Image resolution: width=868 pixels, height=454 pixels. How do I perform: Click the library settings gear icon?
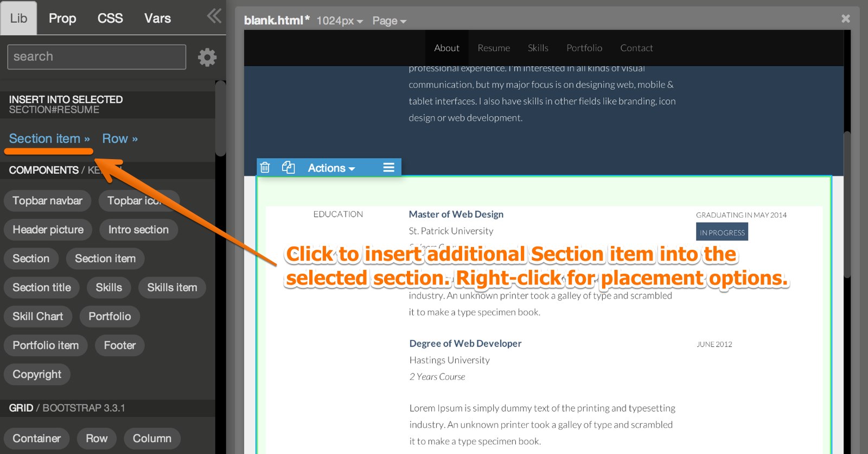pos(207,57)
